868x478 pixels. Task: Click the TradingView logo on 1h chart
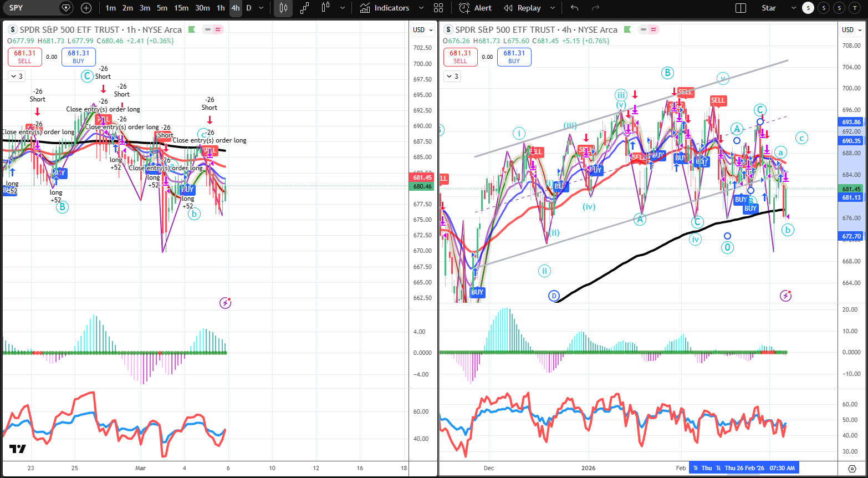17,449
